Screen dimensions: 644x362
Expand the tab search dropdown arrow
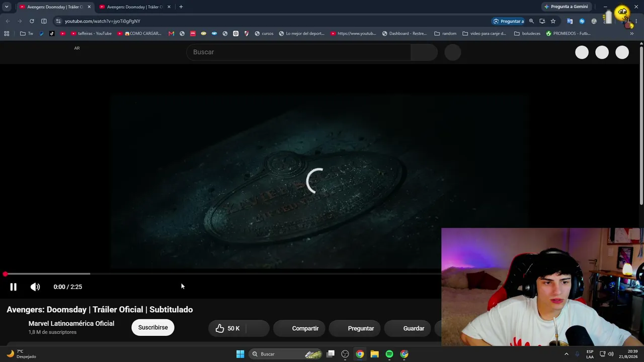pyautogui.click(x=7, y=7)
